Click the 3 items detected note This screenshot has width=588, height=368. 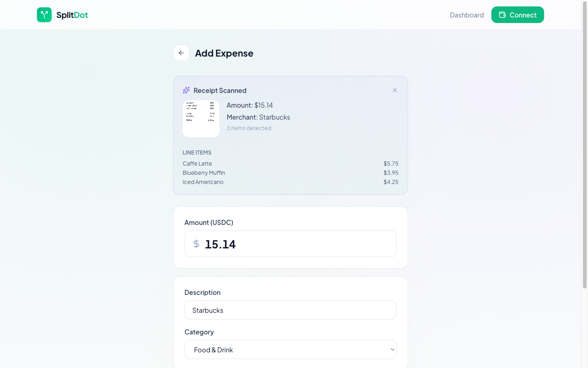pos(249,128)
